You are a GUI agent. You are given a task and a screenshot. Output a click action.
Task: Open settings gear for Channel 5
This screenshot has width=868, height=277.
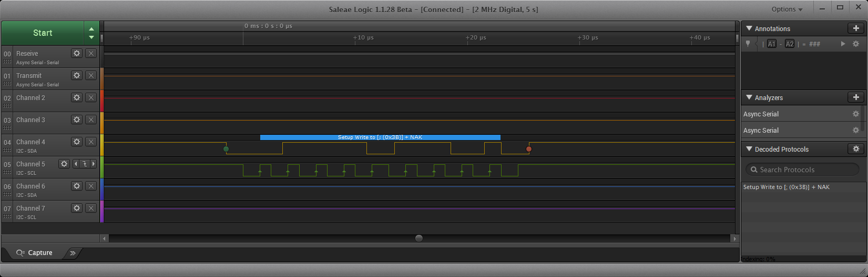[64, 164]
